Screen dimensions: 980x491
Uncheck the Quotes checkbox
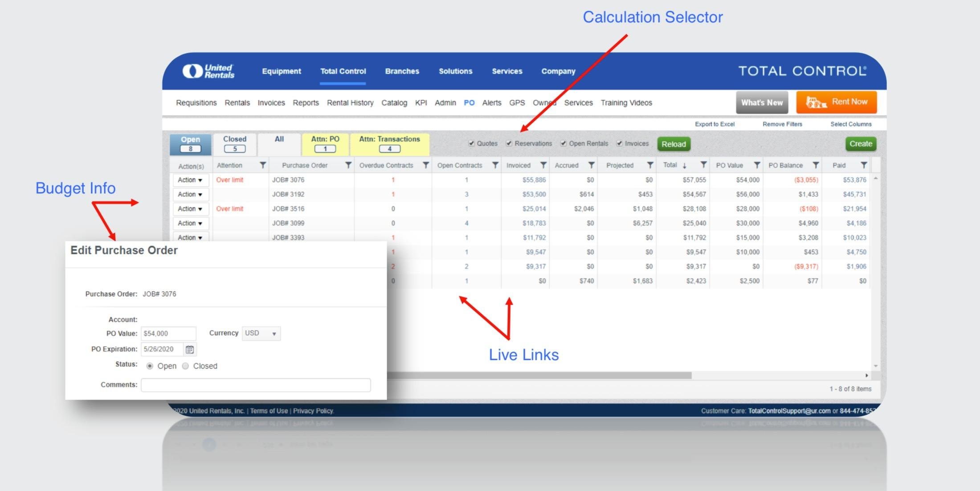pos(471,143)
